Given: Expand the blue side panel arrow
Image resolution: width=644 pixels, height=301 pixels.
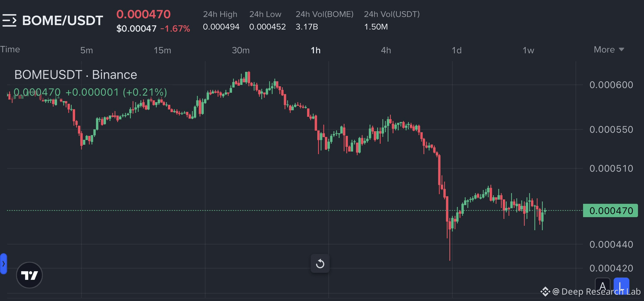Looking at the screenshot, I should pyautogui.click(x=4, y=264).
